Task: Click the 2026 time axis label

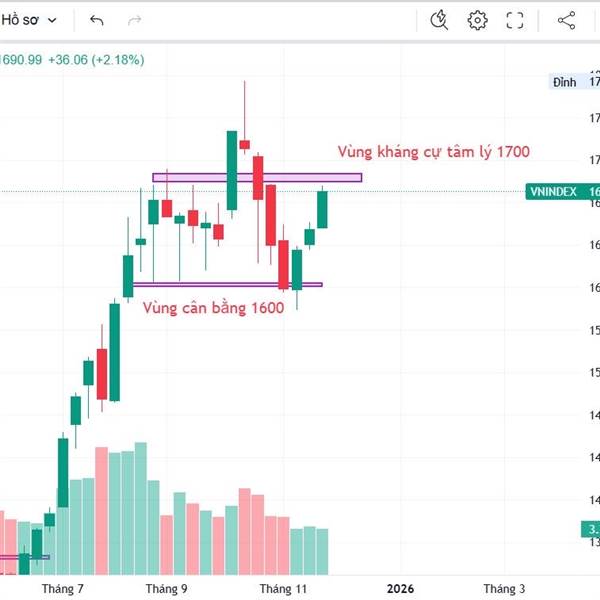Action: pos(400,589)
